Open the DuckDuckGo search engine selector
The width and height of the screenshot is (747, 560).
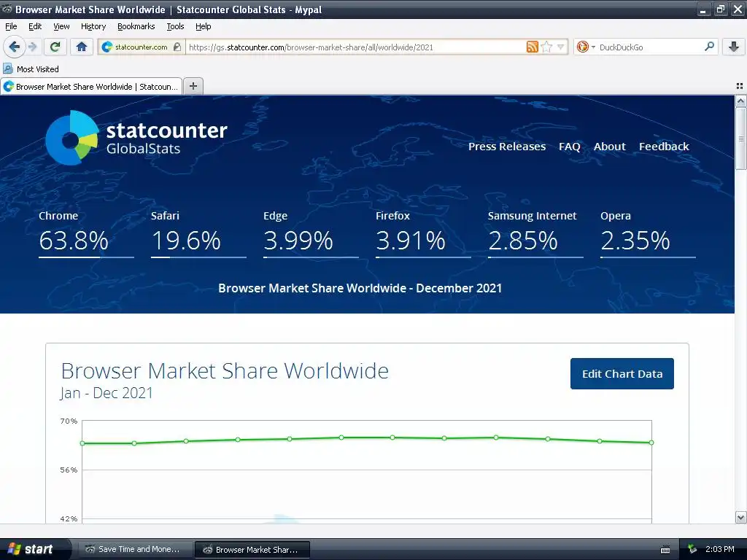point(586,47)
